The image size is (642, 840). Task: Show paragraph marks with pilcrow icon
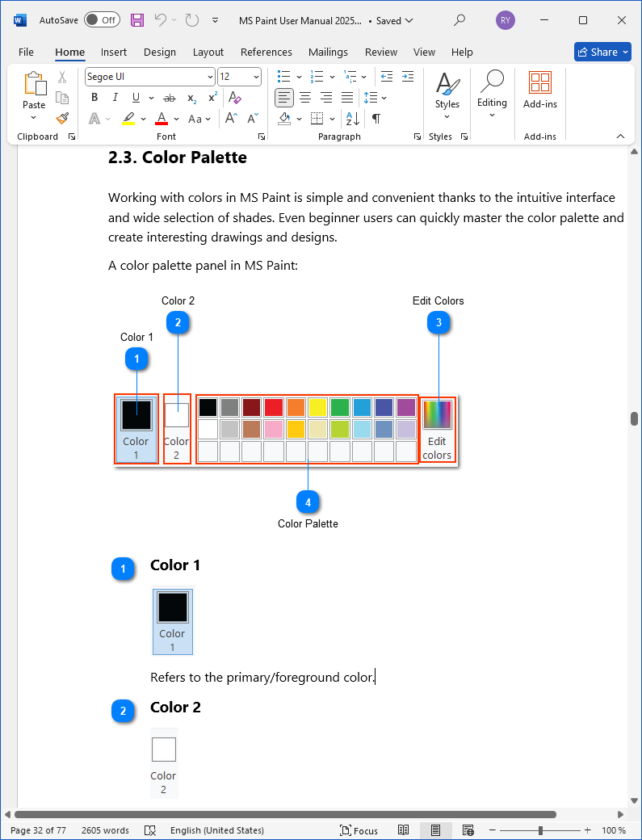tap(376, 119)
